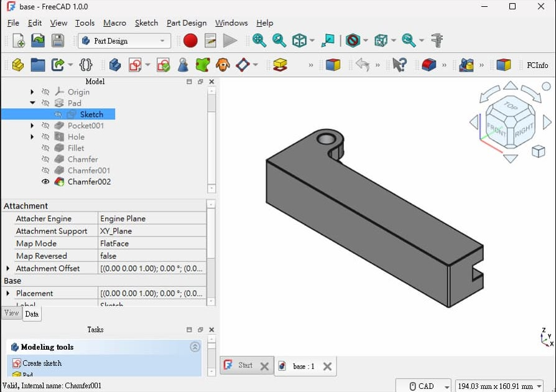
Task: Click the Open Macros dialog icon
Action: point(210,41)
